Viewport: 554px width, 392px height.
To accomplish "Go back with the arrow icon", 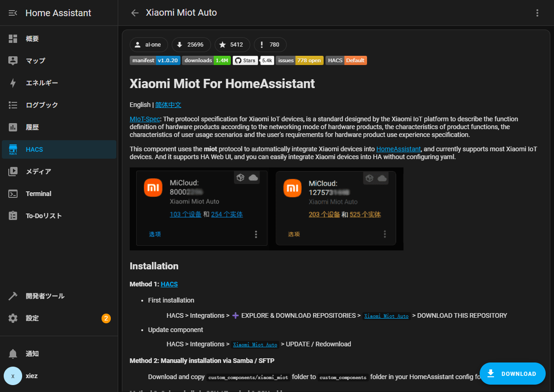I will 135,13.
